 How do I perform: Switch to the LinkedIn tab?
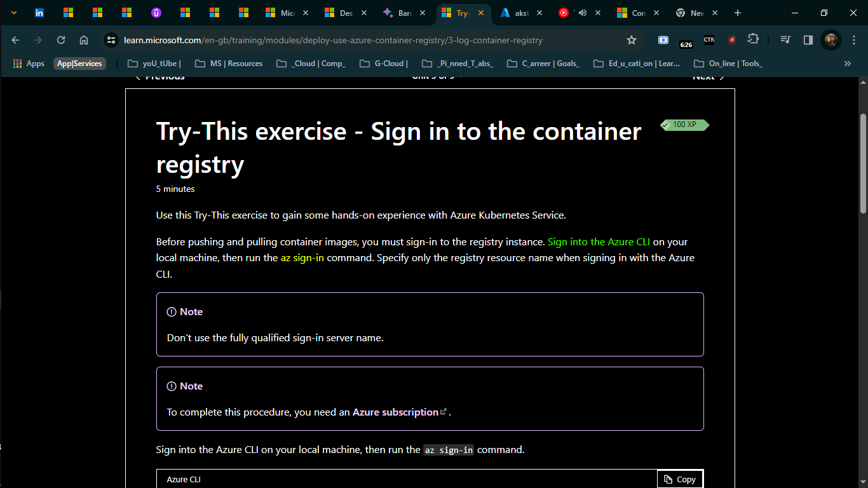click(39, 12)
